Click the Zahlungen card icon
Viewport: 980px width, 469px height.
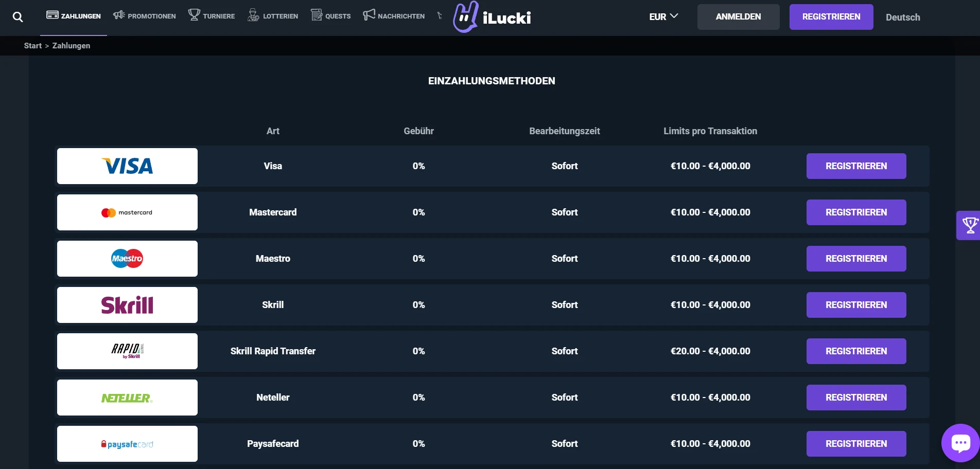pos(52,15)
